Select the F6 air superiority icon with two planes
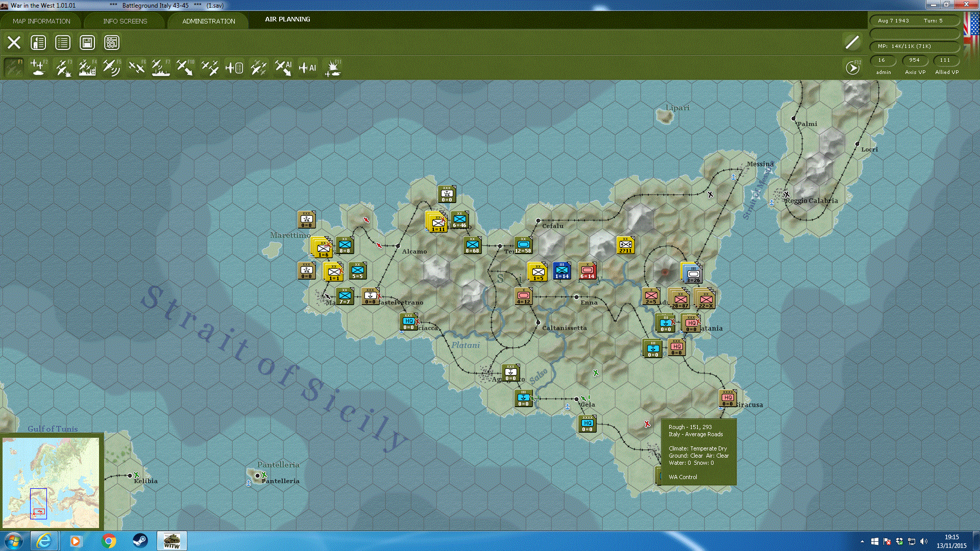Viewport: 980px width, 551px height. coord(136,67)
